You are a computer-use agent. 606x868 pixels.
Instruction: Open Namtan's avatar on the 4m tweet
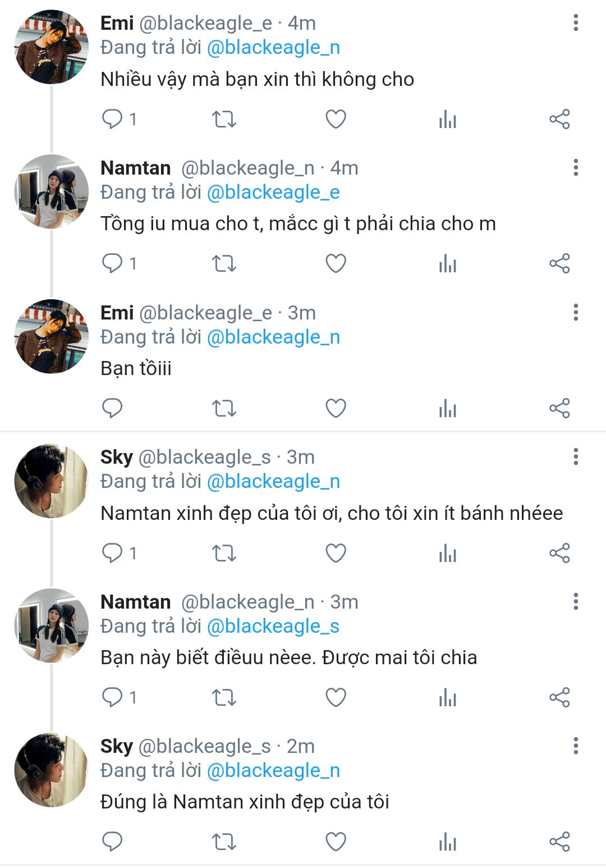[x=52, y=191]
